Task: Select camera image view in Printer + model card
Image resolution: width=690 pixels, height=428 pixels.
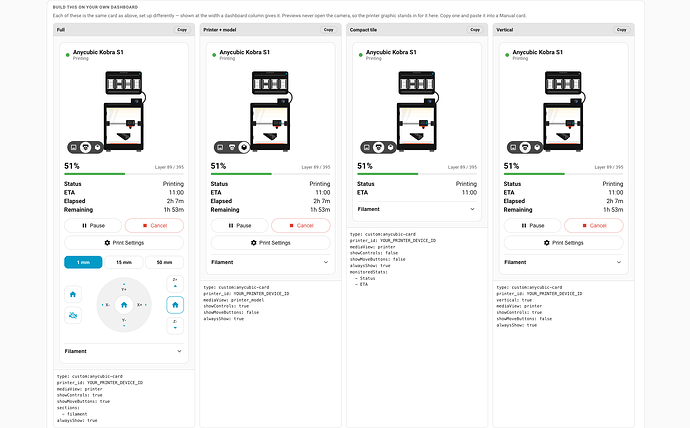Action: (x=220, y=147)
